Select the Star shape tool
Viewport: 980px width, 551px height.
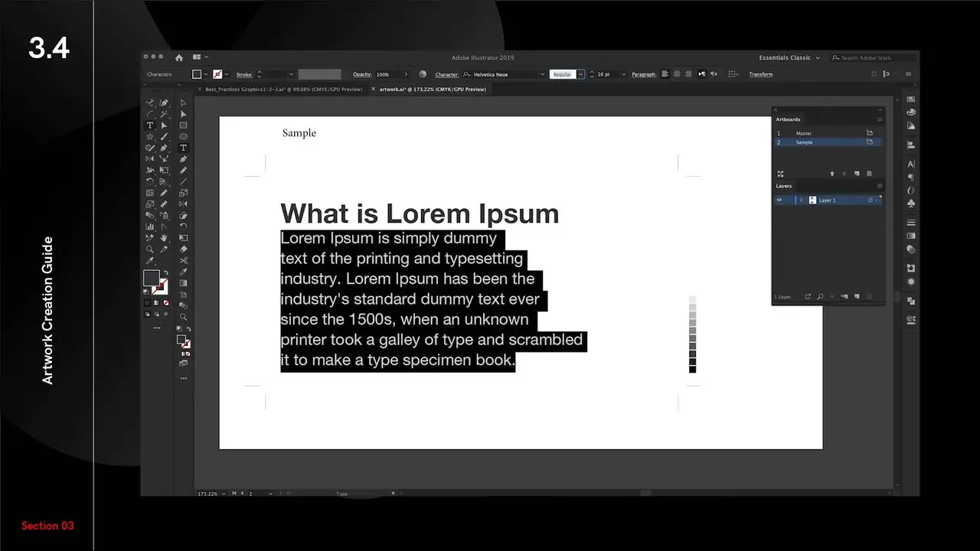click(150, 136)
